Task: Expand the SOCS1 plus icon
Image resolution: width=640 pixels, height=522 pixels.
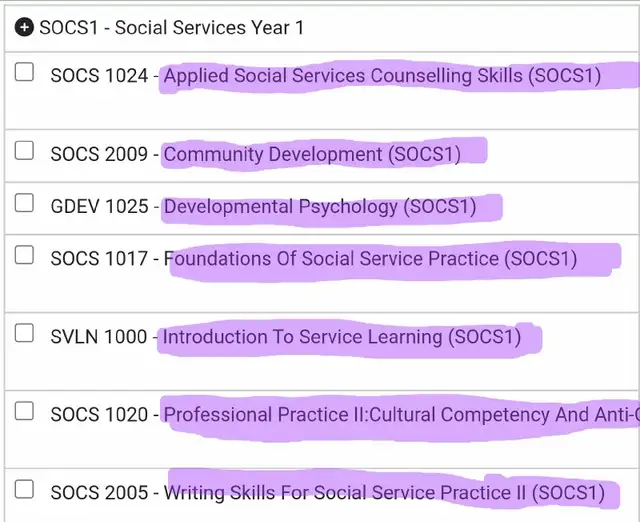Action: tap(25, 27)
